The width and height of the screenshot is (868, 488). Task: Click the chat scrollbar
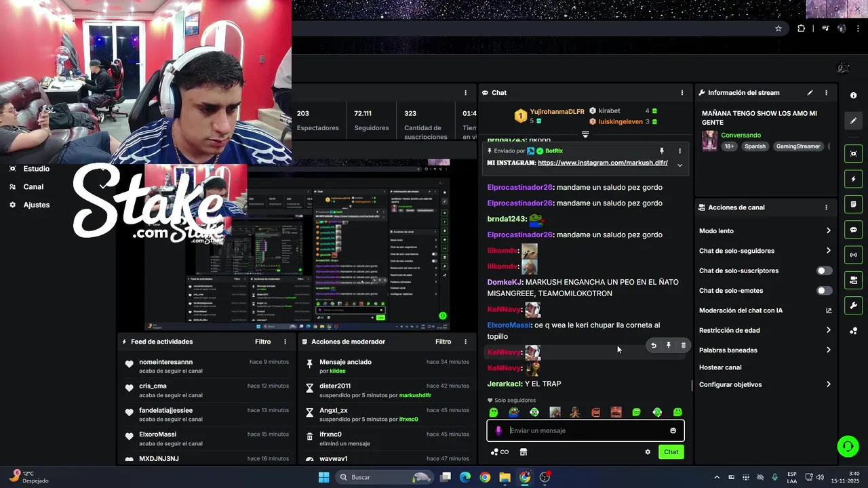point(691,386)
